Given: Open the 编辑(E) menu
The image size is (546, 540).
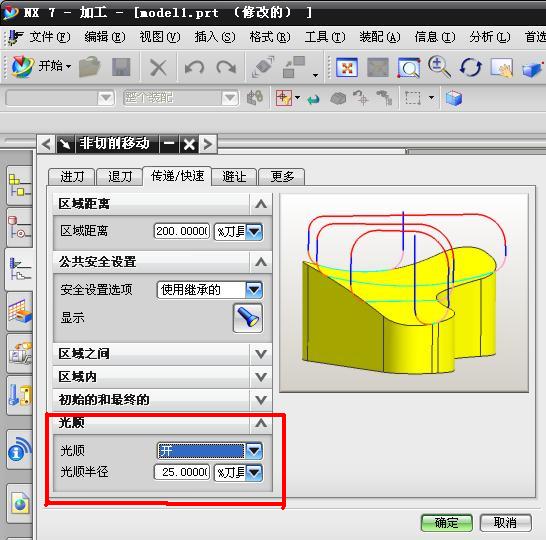Looking at the screenshot, I should click(104, 37).
